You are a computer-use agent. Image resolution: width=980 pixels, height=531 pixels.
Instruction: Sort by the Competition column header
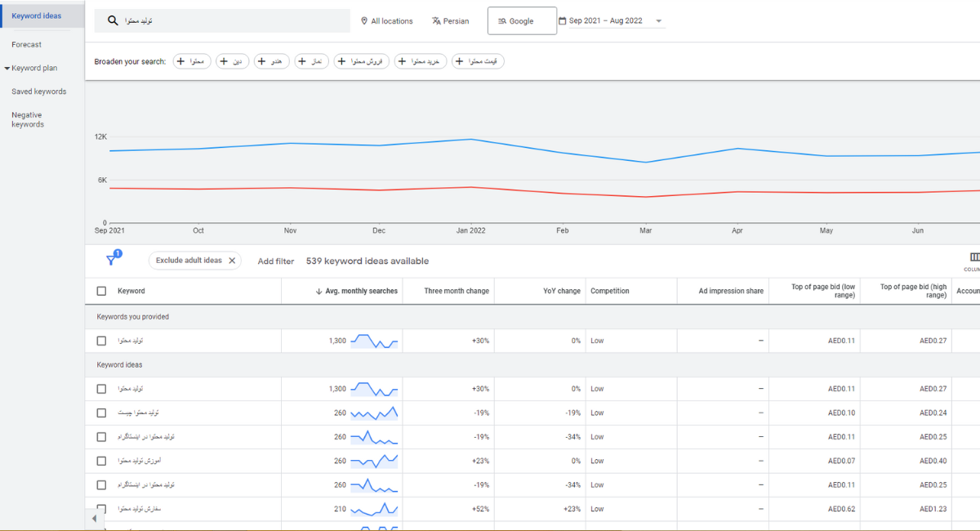tap(610, 291)
